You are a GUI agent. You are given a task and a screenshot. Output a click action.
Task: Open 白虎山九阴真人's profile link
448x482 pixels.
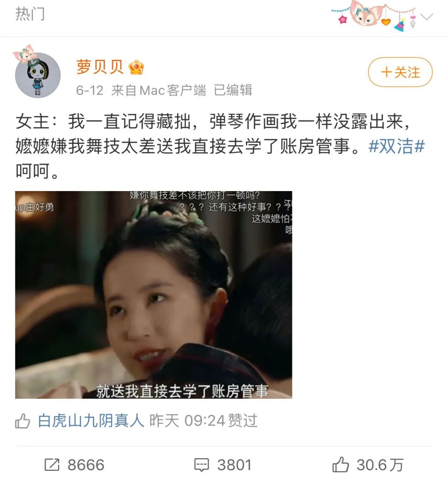[91, 421]
